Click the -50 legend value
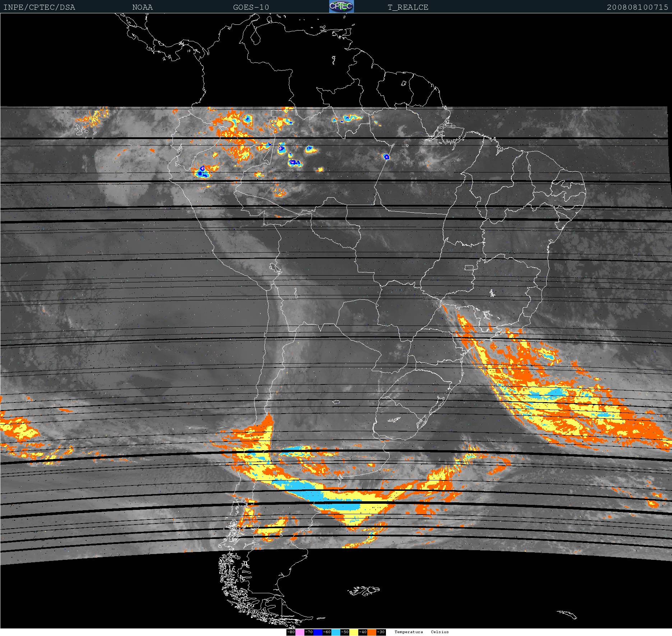 coord(345,632)
